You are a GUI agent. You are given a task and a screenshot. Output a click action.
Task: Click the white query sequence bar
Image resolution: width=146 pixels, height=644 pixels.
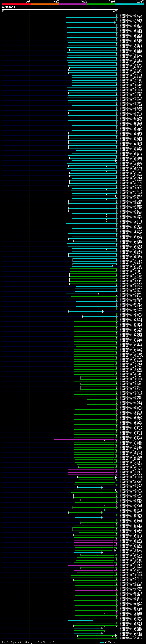pos(60,9)
